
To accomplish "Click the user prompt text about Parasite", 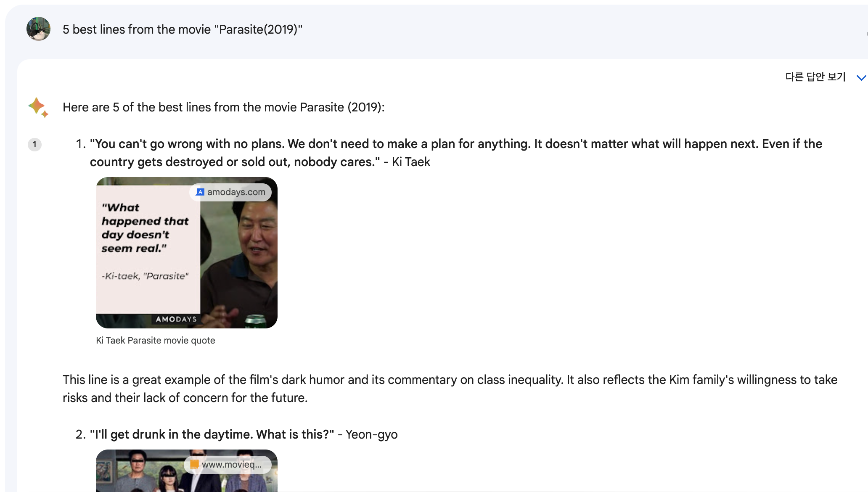I will point(183,29).
